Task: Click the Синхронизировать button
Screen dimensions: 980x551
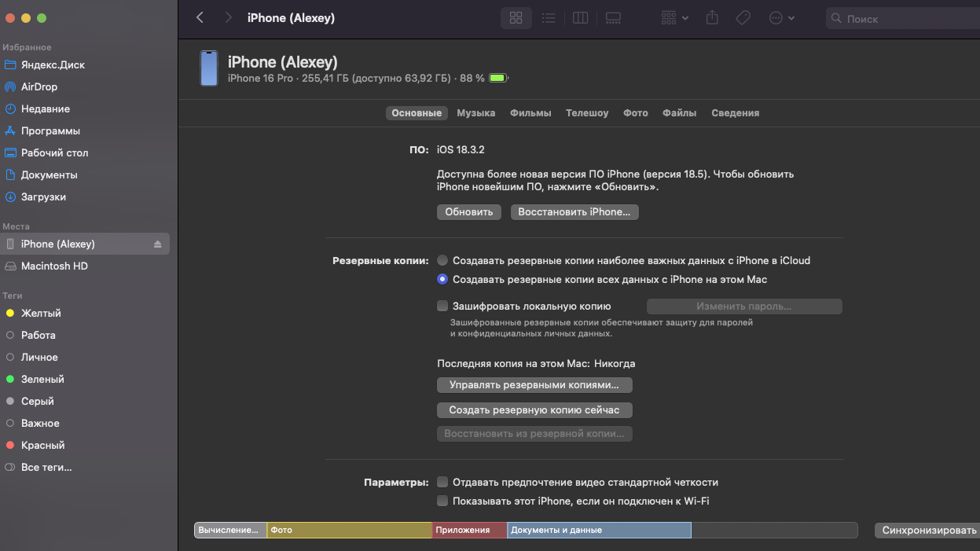Action: tap(927, 531)
